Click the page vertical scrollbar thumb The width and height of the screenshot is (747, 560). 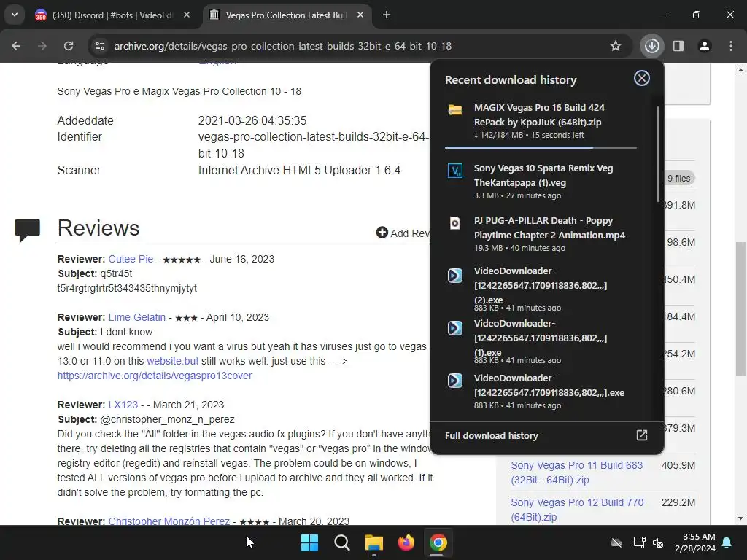(x=740, y=309)
